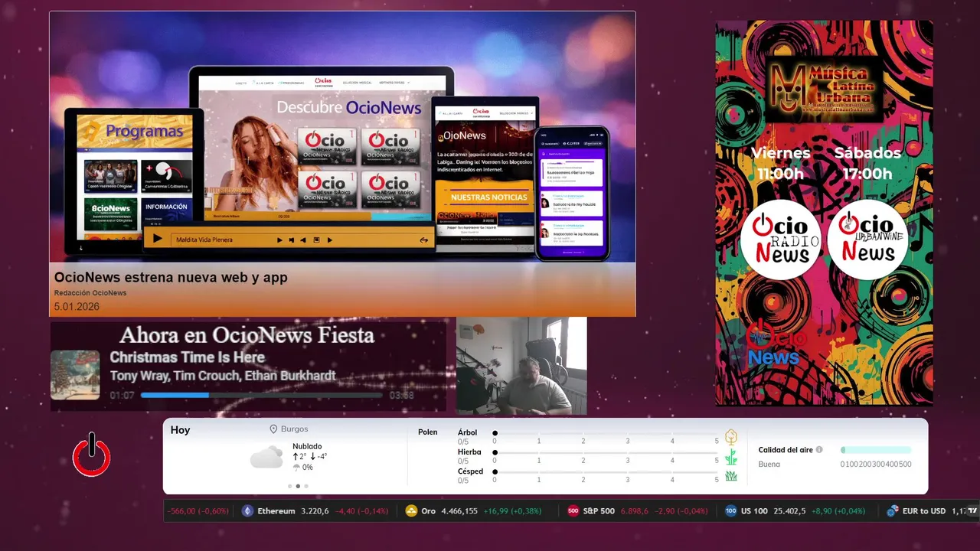The image size is (980, 551).
Task: Click the Polen section label
Action: 428,432
